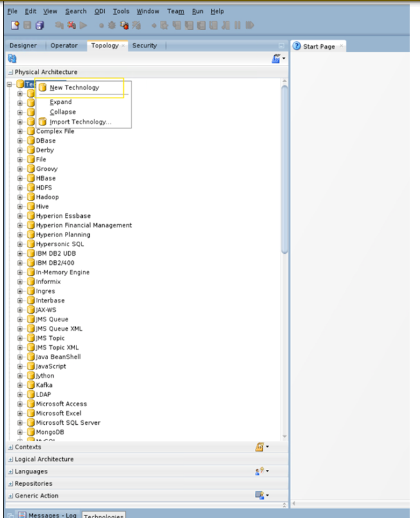Switch to the Designer tab

pos(23,46)
